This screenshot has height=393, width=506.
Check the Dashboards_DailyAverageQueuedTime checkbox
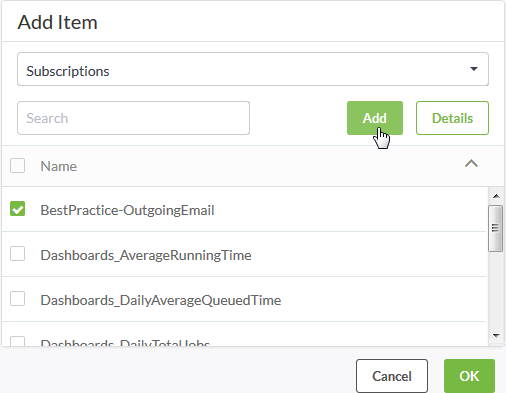17,299
